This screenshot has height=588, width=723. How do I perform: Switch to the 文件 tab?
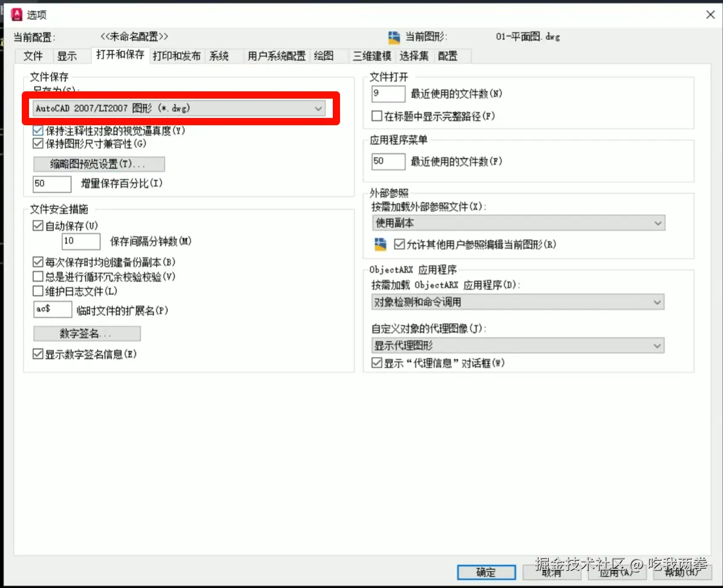33,56
